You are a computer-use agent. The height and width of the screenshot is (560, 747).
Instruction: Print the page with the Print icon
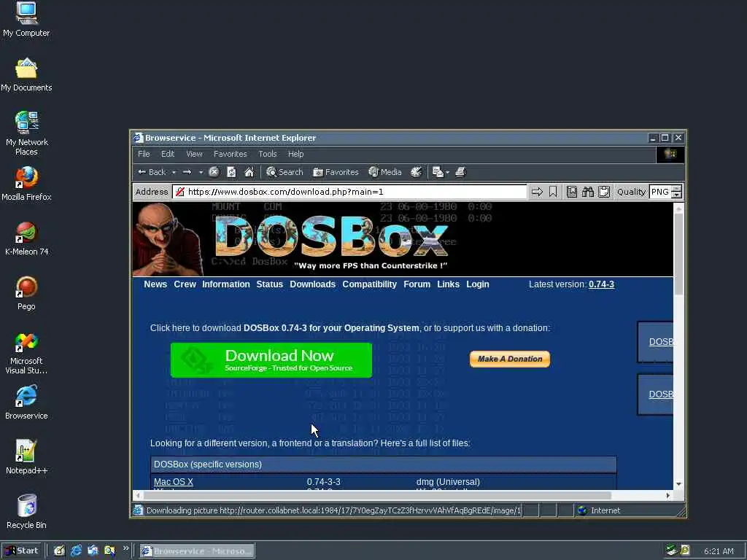point(460,172)
